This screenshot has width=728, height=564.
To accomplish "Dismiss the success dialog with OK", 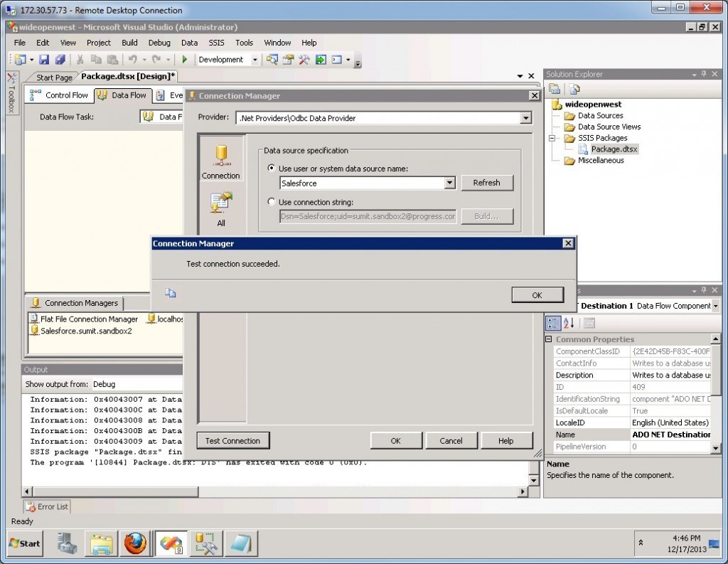I will 537,294.
